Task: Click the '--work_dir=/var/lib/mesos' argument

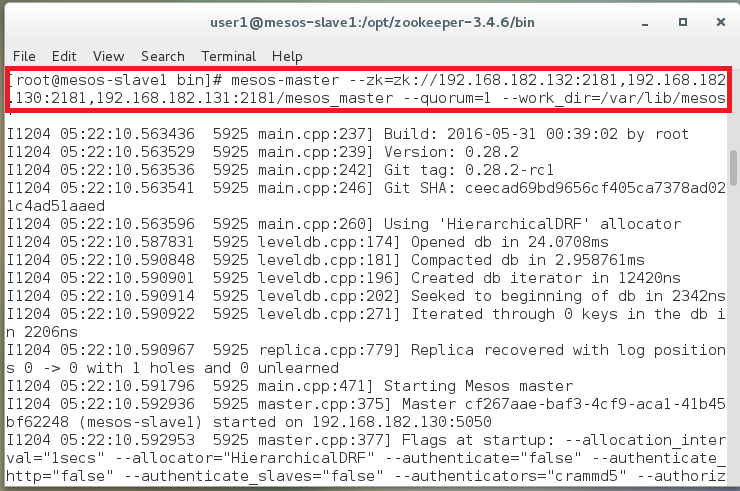Action: pyautogui.click(x=614, y=98)
